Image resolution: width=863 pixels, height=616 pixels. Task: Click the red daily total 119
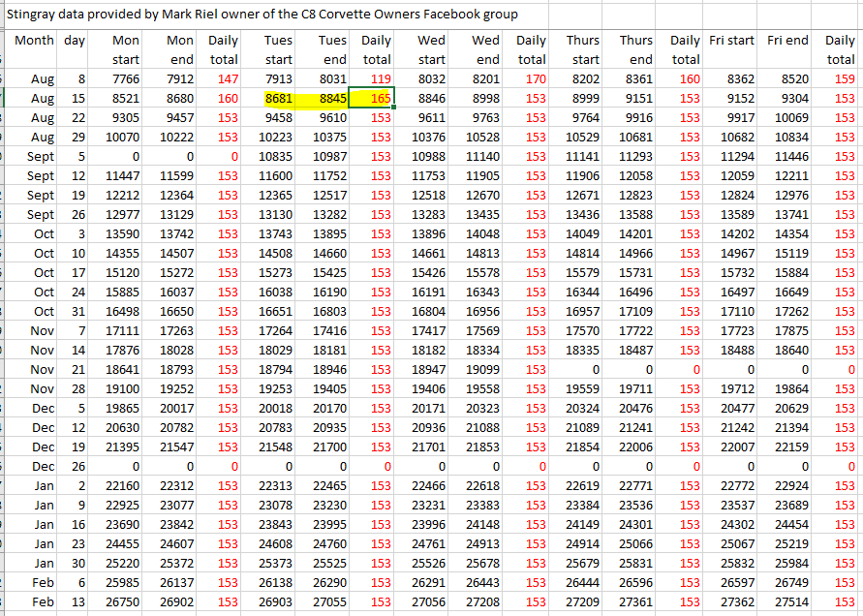(x=380, y=78)
